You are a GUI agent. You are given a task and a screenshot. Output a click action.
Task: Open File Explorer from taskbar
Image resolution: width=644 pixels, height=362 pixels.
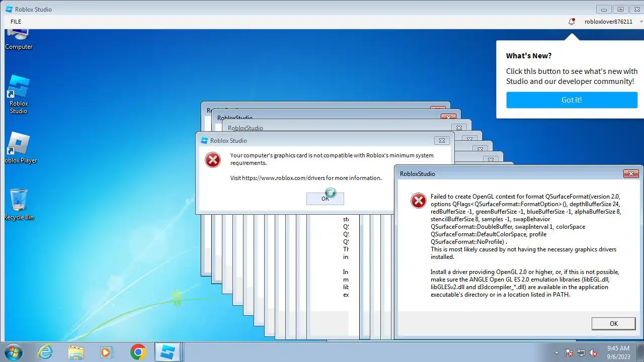point(76,352)
